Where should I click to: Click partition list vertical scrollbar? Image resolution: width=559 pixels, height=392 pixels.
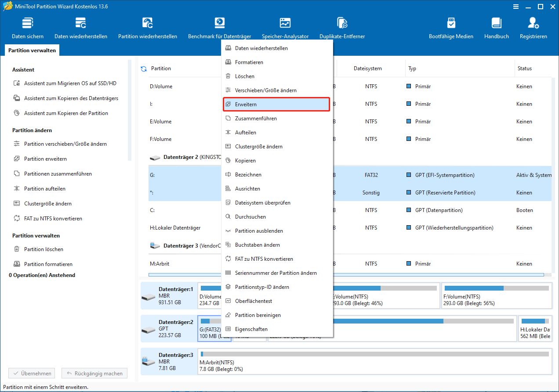click(x=554, y=176)
